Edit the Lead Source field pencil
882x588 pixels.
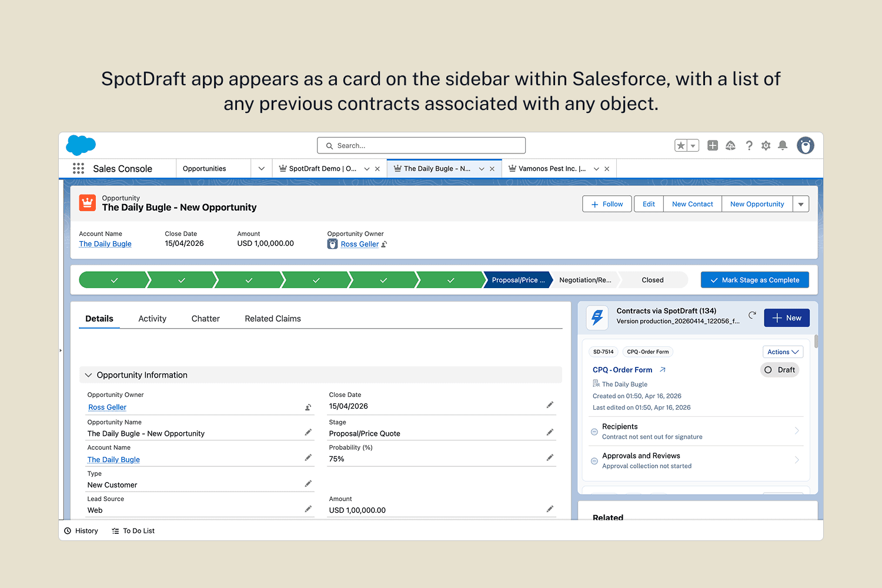pos(308,509)
